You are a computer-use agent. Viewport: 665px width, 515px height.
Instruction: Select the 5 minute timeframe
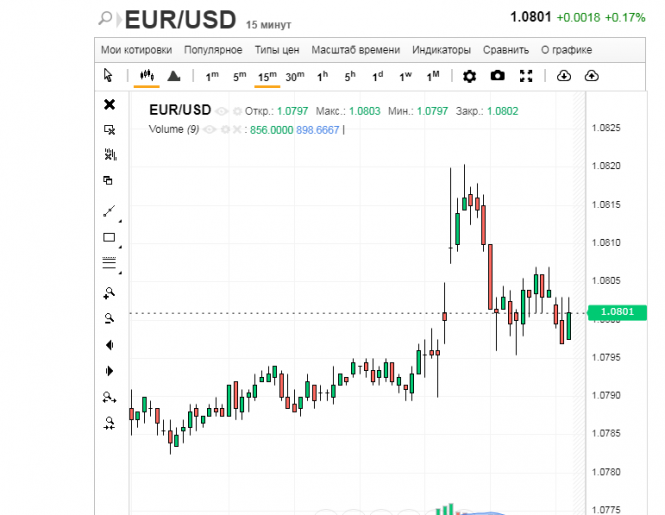click(240, 76)
